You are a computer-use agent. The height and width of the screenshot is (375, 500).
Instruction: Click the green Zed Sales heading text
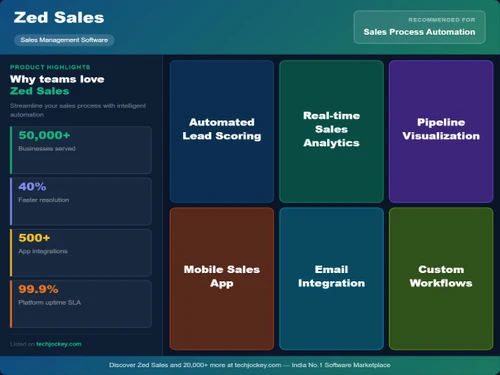click(39, 91)
